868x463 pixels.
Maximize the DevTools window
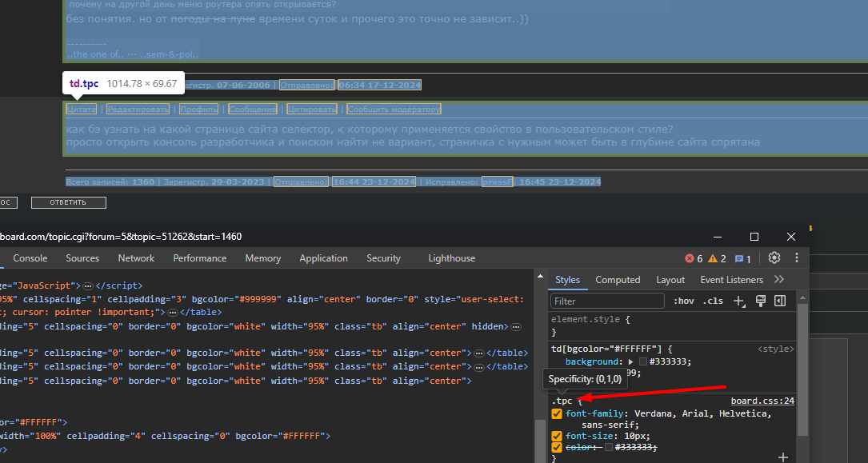coord(754,237)
